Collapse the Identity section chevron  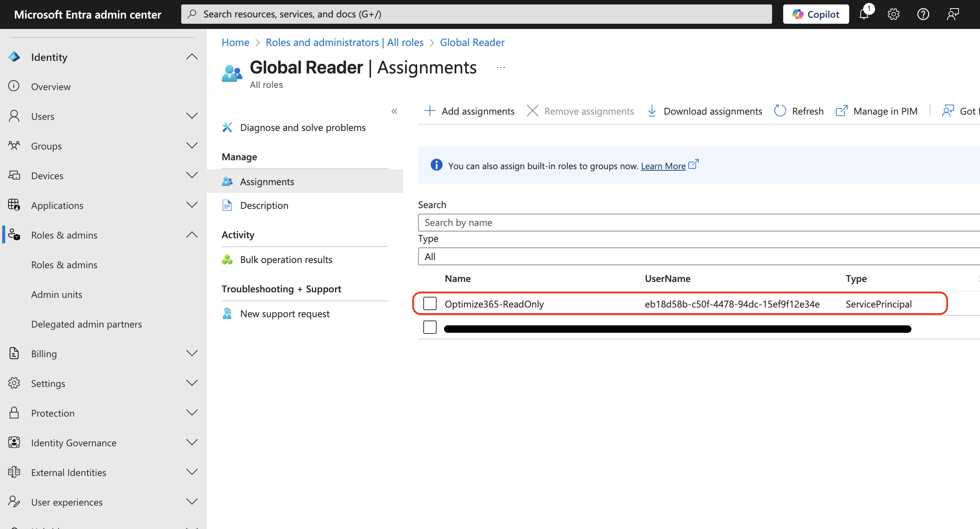[192, 57]
